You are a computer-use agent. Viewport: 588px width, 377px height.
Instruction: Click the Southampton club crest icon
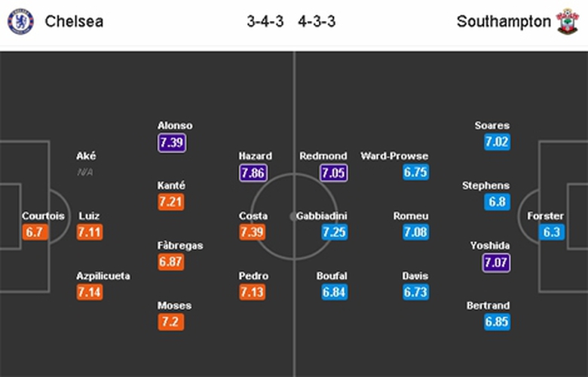[x=567, y=22]
